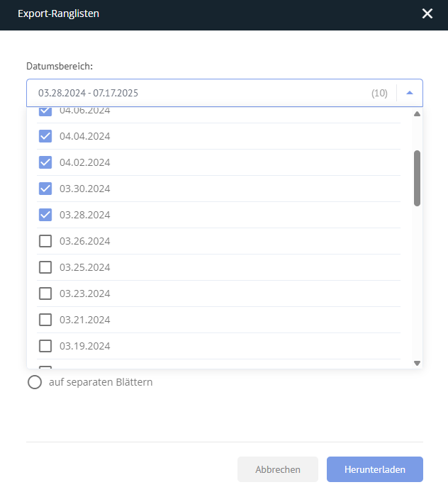This screenshot has height=492, width=448.
Task: Select the 03.21.2024 list entry label
Action: pos(84,320)
